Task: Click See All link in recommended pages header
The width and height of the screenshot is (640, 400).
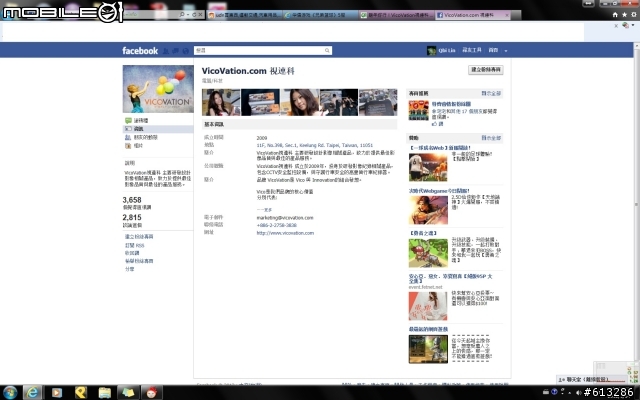Action: coord(491,93)
